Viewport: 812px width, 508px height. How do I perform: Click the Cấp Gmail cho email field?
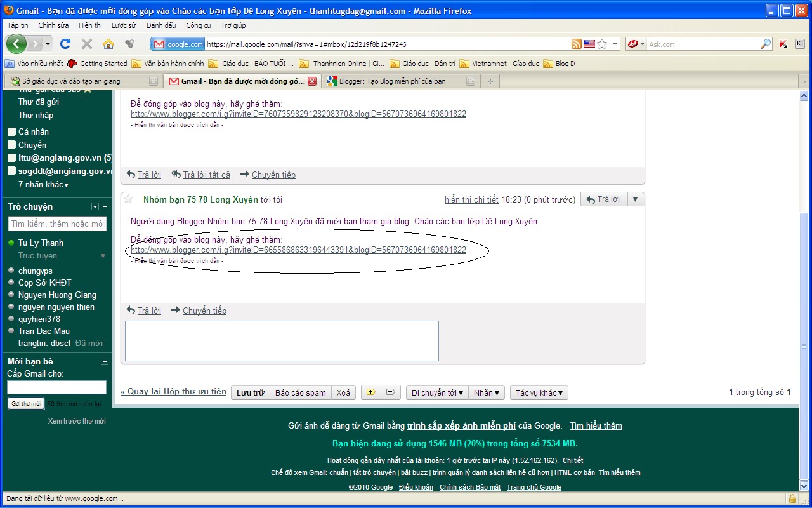coord(56,387)
